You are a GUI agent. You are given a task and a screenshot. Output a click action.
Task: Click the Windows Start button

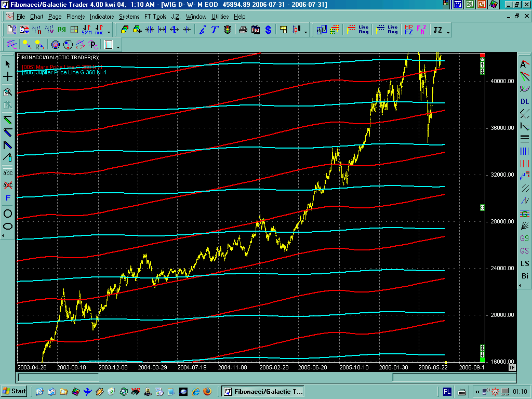[x=15, y=391]
